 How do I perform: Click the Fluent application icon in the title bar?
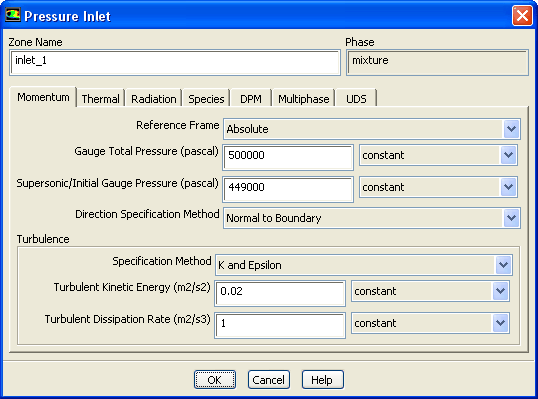point(13,15)
